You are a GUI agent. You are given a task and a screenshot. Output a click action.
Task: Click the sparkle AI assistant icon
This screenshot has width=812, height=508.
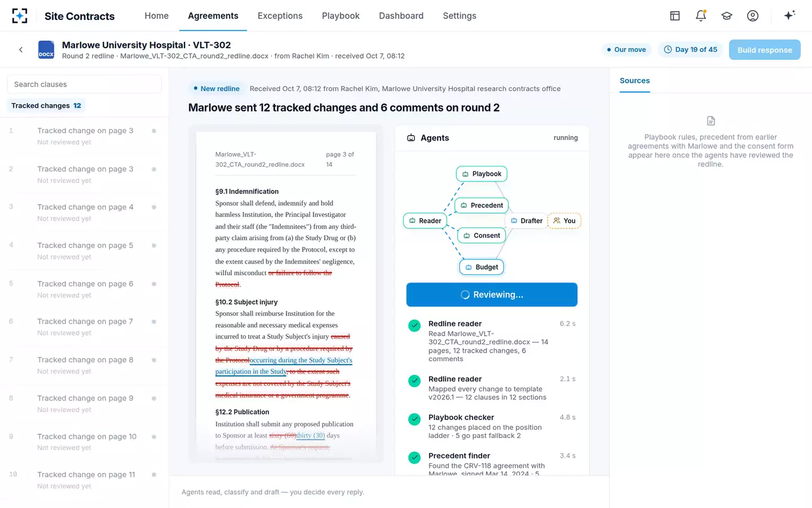789,15
